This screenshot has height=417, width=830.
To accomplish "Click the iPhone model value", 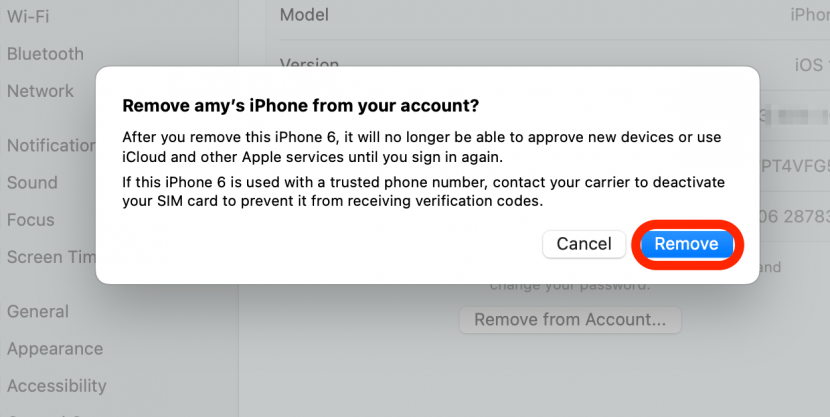I will pos(811,15).
